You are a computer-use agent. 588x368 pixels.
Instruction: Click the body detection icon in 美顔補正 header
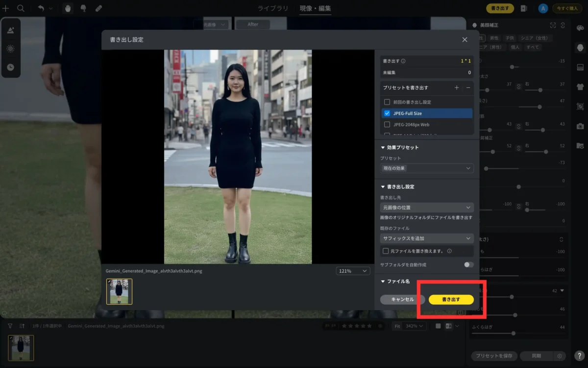click(563, 25)
